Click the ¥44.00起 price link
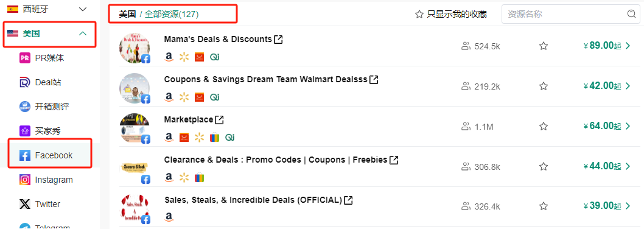The width and height of the screenshot is (644, 229). pyautogui.click(x=602, y=166)
